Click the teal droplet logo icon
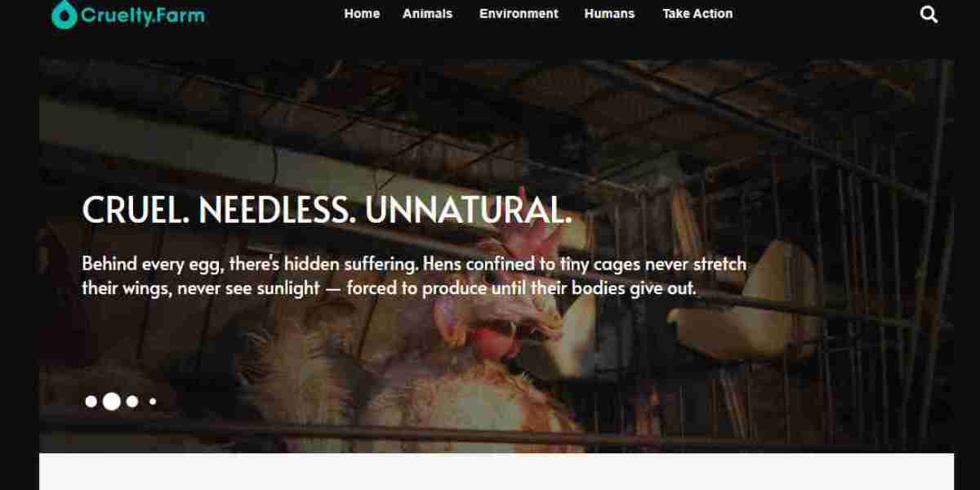 click(64, 15)
